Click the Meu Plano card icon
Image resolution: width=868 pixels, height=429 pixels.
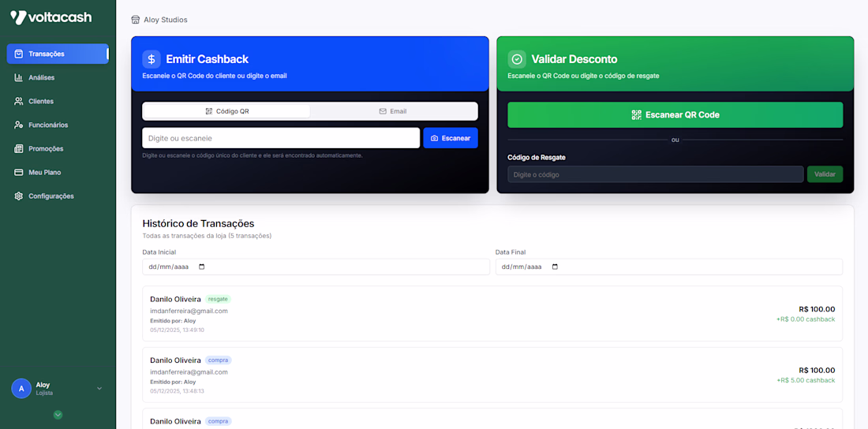click(x=19, y=172)
